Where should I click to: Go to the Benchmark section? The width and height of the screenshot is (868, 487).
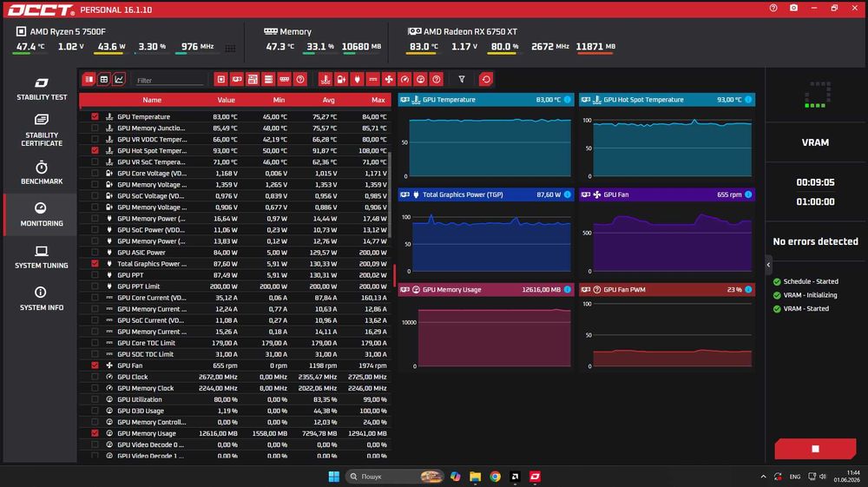(x=42, y=173)
